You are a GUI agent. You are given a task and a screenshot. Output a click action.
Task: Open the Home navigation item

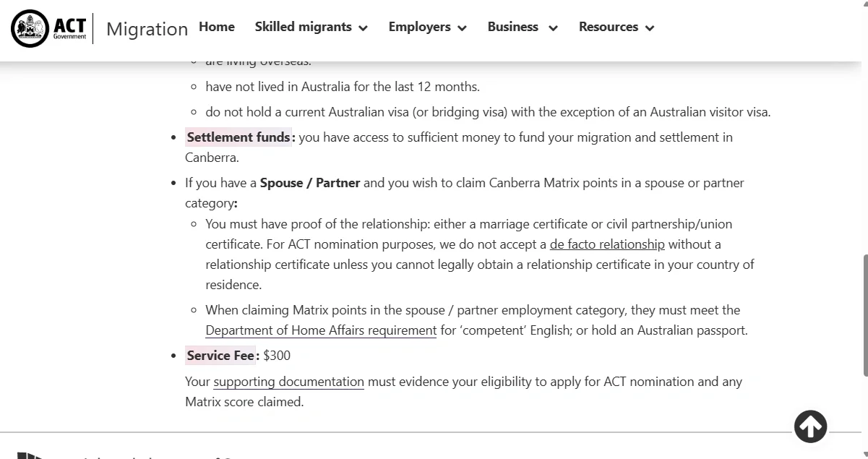coord(217,27)
